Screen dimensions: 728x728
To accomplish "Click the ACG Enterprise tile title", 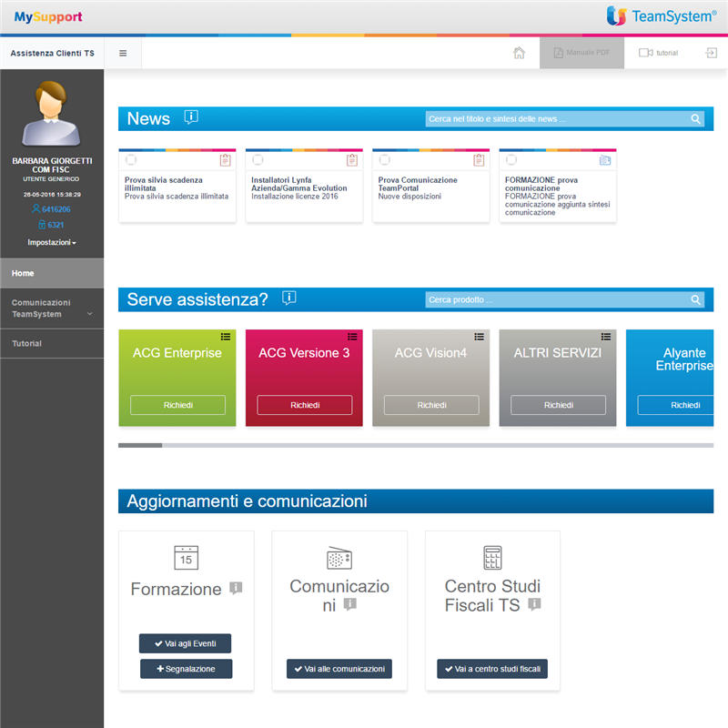I will coord(177,353).
